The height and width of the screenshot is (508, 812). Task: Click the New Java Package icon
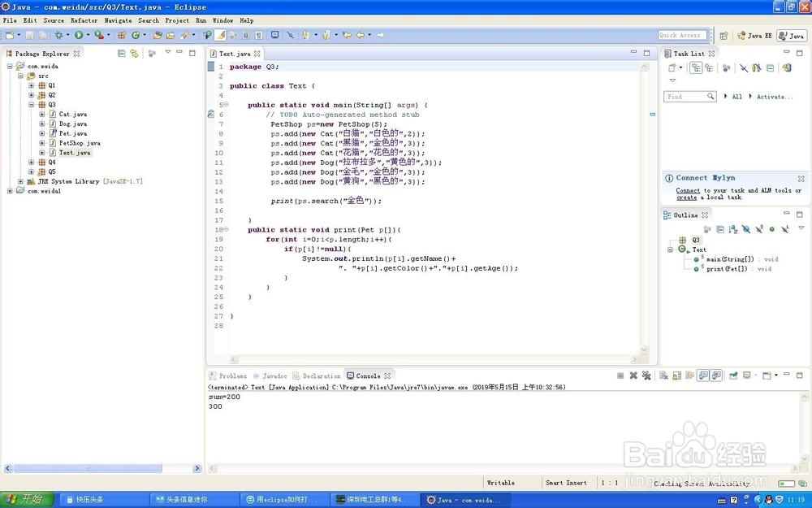tap(122, 35)
